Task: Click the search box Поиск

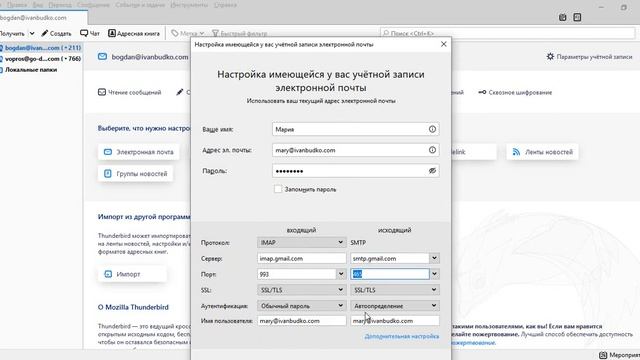Action: click(508, 33)
